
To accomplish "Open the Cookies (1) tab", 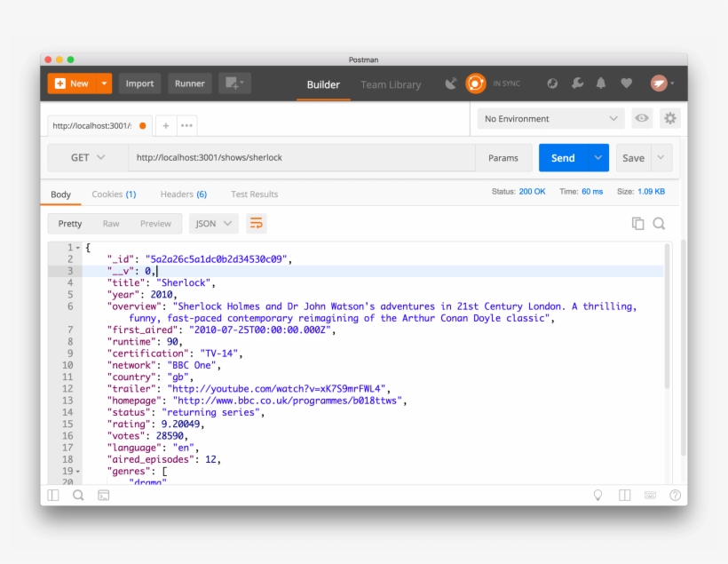I will coord(114,195).
